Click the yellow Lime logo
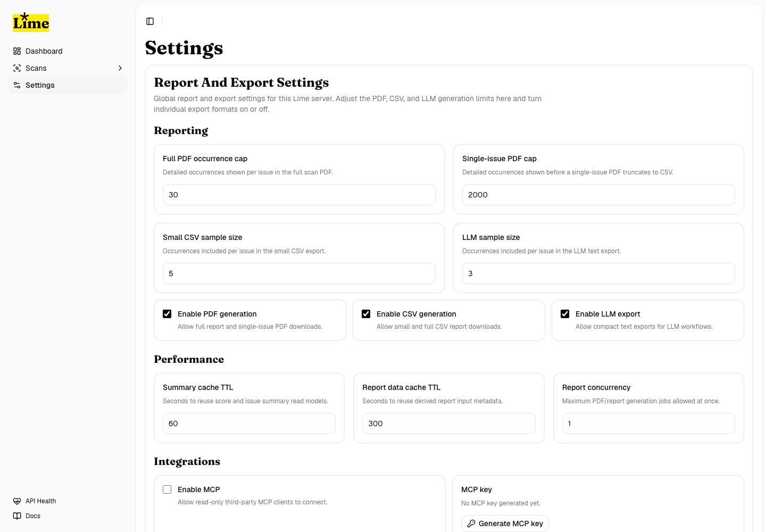This screenshot has width=766, height=532. 30,22
